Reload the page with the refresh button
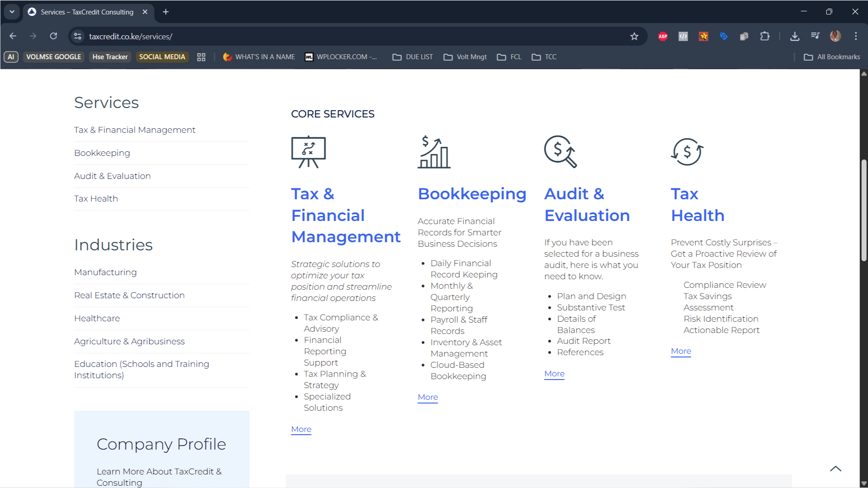Viewport: 868px width, 488px height. 53,36
